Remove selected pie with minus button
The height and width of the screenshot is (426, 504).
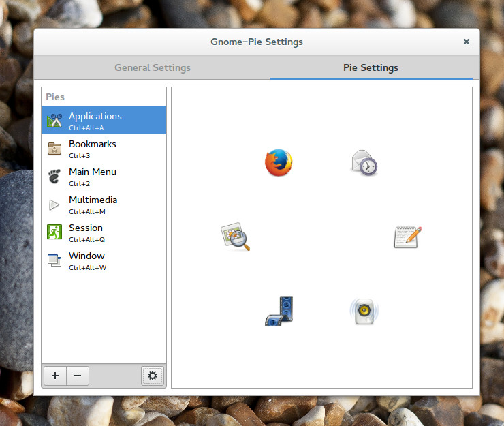(78, 376)
